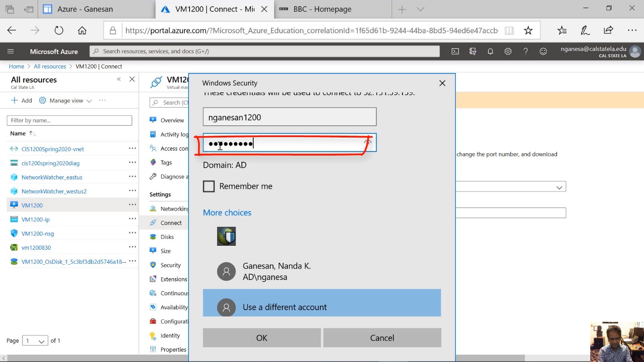This screenshot has height=362, width=644.
Task: Open the Azure portal hamburger menu
Action: (x=11, y=51)
